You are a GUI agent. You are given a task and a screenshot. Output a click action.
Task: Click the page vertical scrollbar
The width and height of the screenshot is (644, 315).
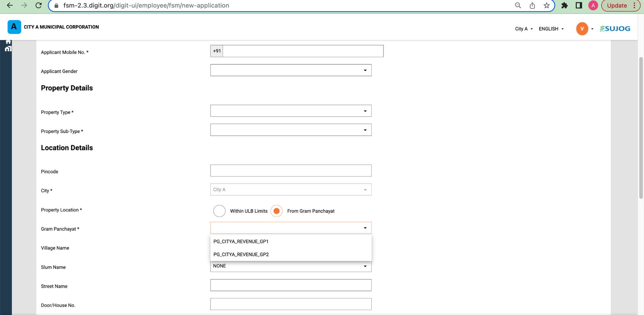tap(641, 128)
